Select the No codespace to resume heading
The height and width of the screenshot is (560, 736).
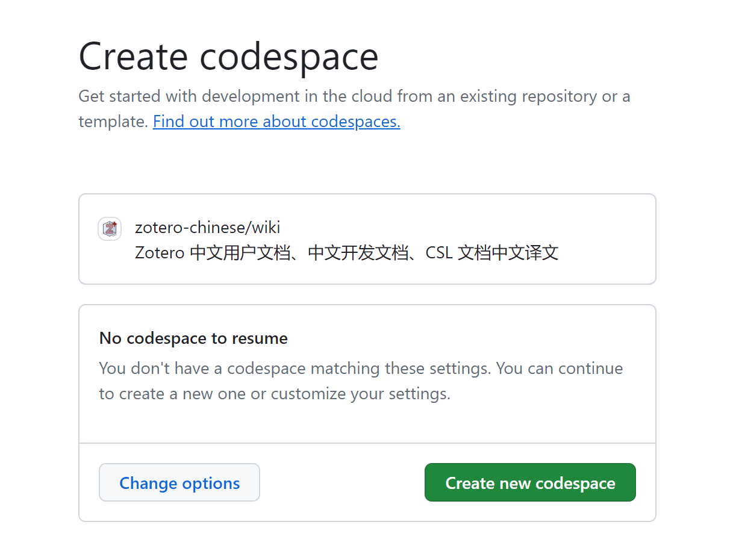tap(193, 338)
